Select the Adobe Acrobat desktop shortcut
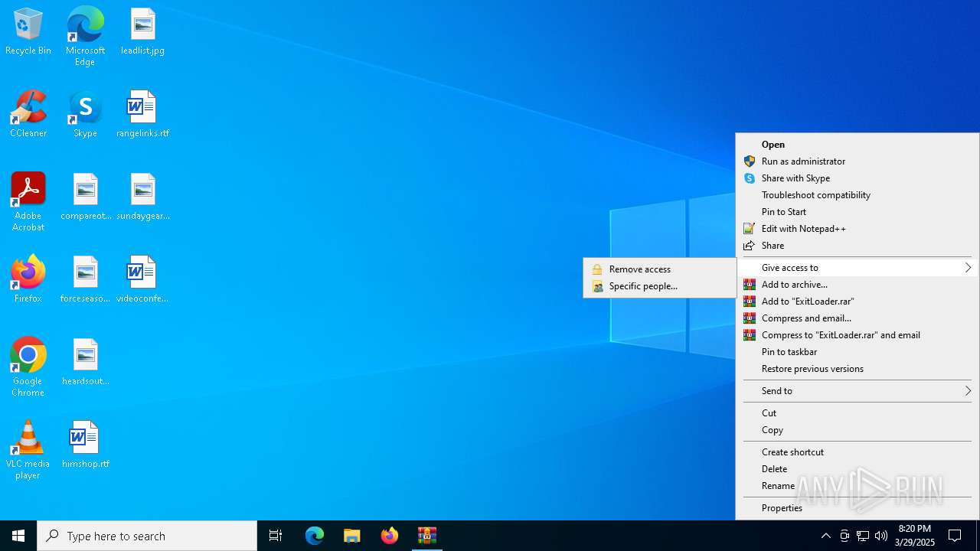Screen dimensions: 980x551 pos(28,202)
